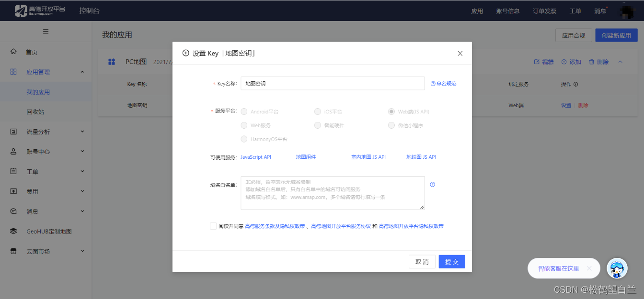Click the 消息 chat bubble sidebar icon
This screenshot has width=644, height=299.
13,211
